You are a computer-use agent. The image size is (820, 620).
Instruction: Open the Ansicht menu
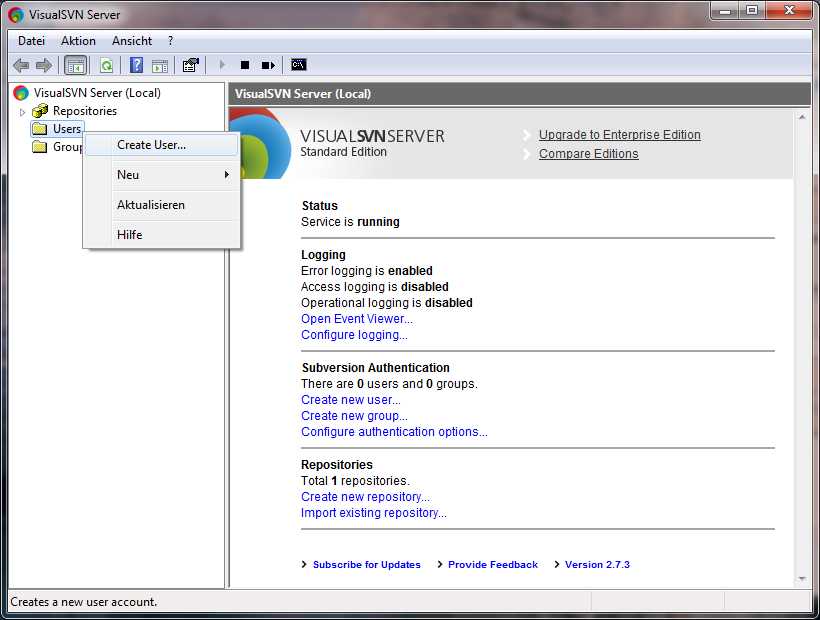(132, 41)
